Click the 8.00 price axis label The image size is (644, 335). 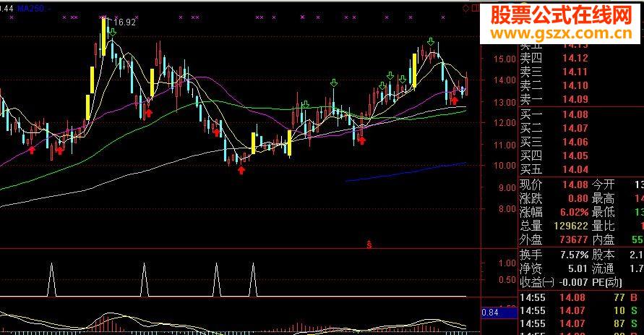tap(507, 209)
